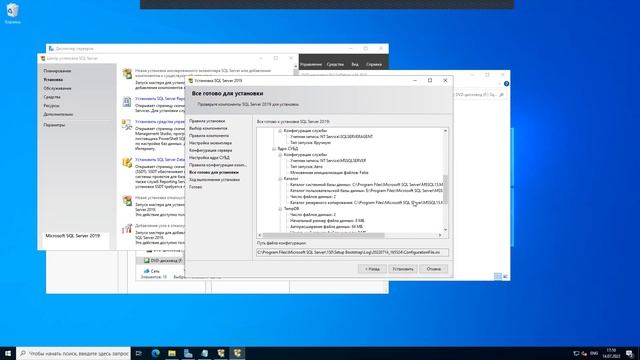
Task: Select Ресурсы in Installation Center sidebar
Action: [51, 106]
